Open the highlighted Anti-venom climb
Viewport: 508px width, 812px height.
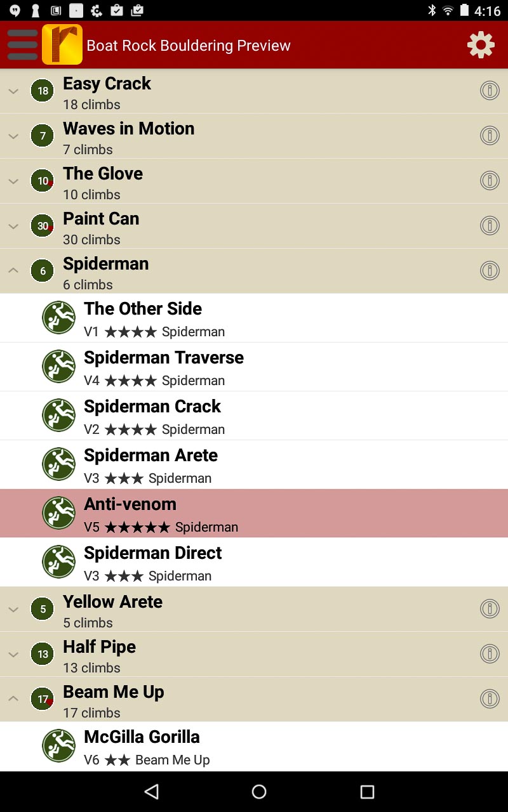pyautogui.click(x=254, y=513)
